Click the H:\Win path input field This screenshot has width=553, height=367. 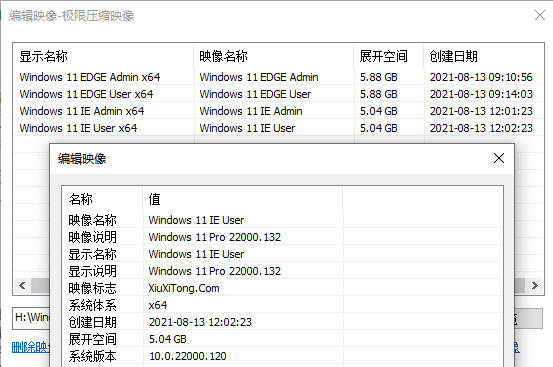pos(31,319)
